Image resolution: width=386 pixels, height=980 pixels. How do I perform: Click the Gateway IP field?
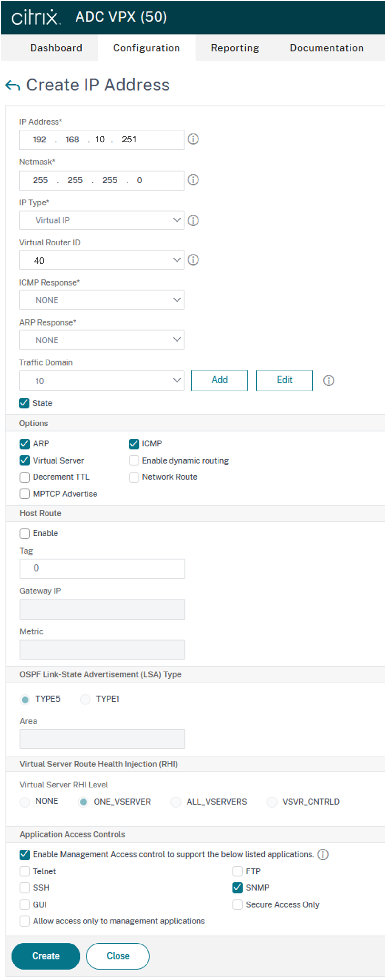102,610
